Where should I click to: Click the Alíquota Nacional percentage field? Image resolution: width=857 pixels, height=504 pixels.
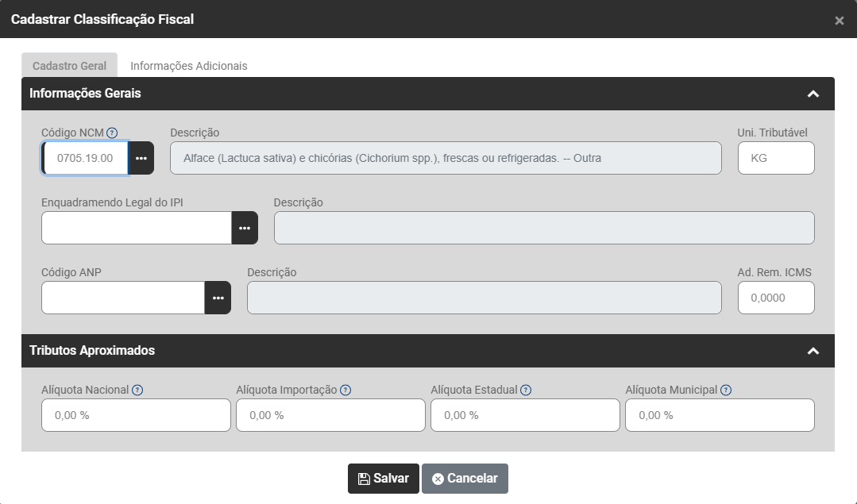coord(136,415)
